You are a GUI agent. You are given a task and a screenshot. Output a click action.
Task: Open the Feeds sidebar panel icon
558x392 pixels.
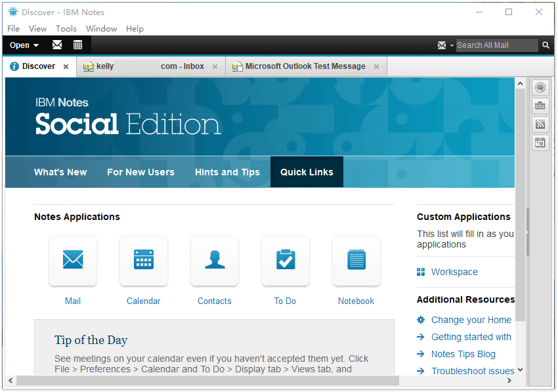[x=540, y=124]
